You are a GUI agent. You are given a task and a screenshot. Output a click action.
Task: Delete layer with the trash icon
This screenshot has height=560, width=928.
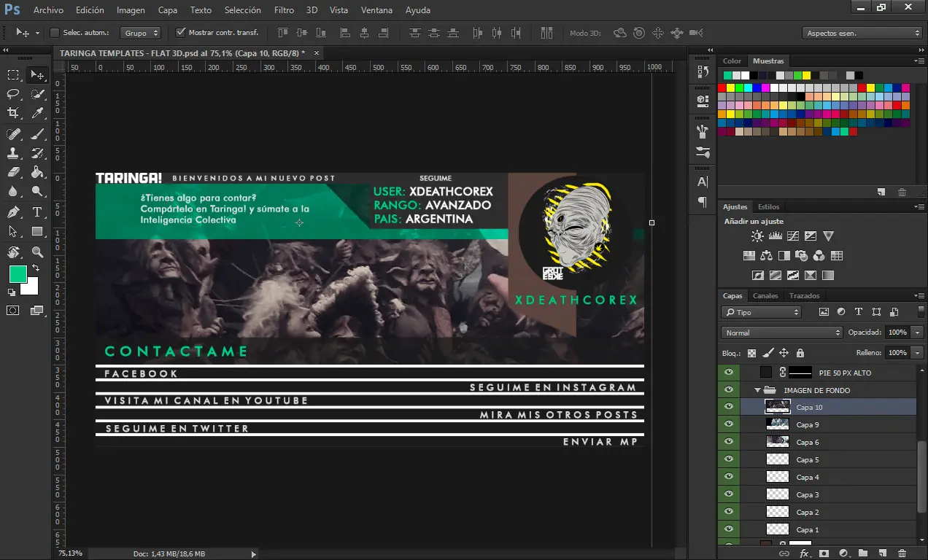(902, 553)
